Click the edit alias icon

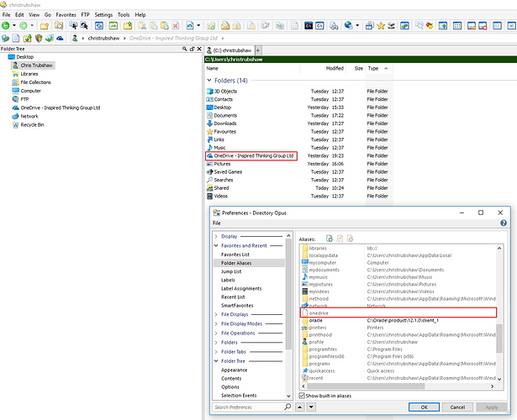click(x=340, y=239)
